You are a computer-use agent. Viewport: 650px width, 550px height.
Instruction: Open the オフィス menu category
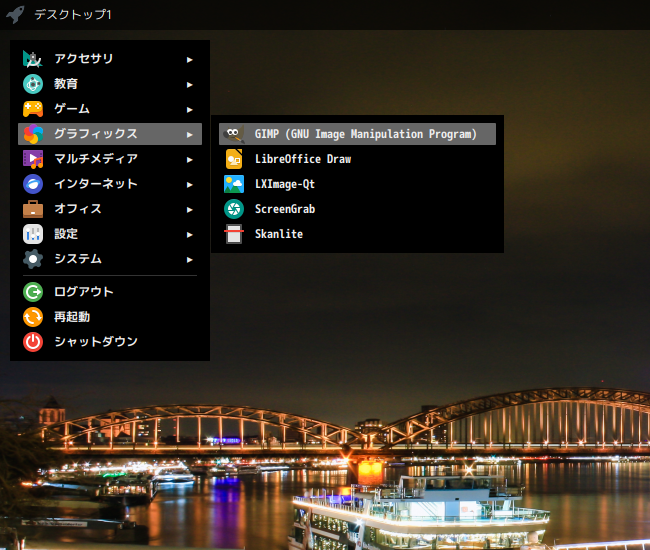point(110,209)
